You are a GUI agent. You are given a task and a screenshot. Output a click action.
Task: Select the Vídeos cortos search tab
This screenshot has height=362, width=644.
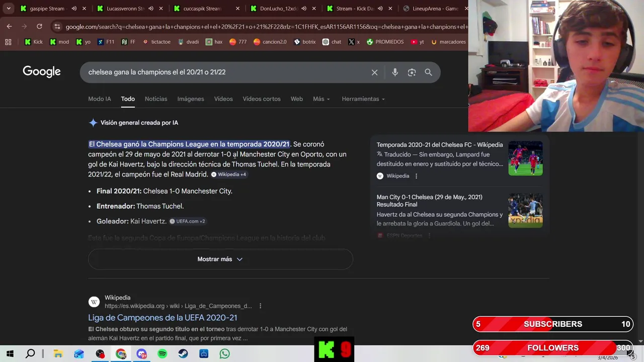(262, 99)
